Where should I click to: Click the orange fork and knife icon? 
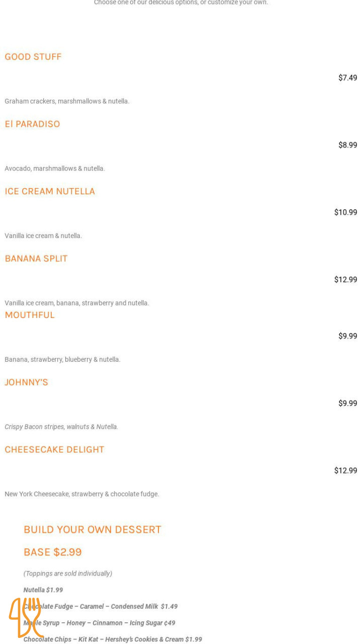(x=26, y=617)
